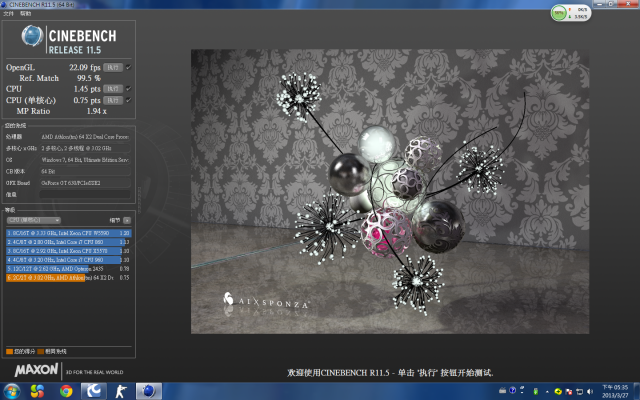Switch to the Cinebench taskbar button
The width and height of the screenshot is (640, 400).
[x=149, y=391]
